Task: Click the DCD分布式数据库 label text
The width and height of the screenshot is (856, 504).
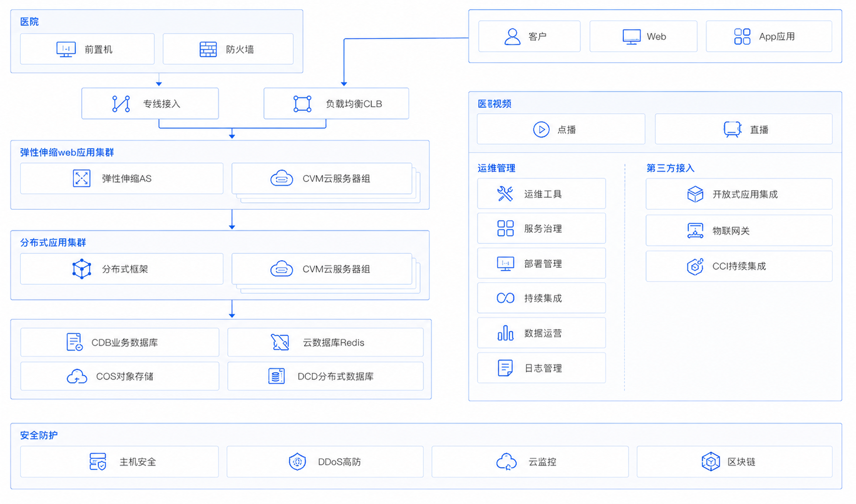Action: click(335, 376)
